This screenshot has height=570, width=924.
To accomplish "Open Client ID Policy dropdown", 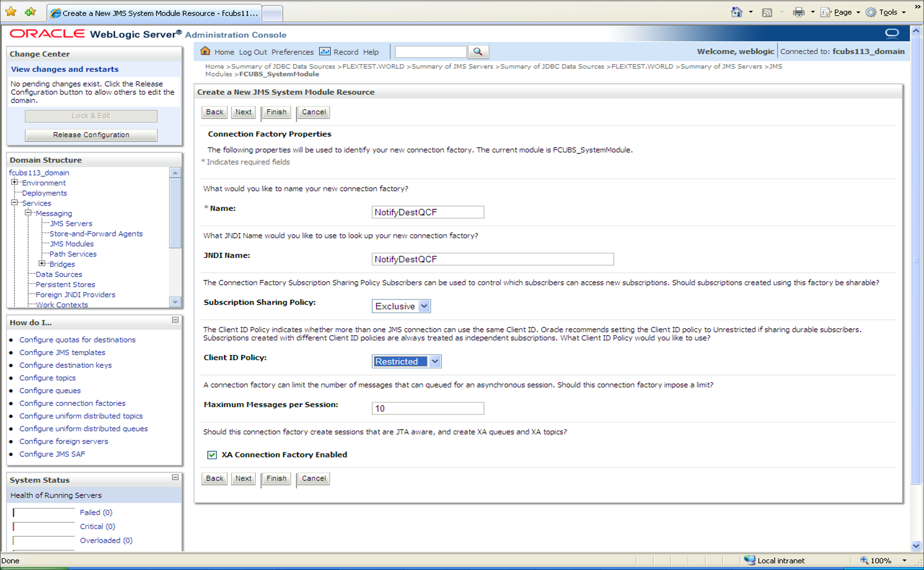I will click(x=435, y=362).
